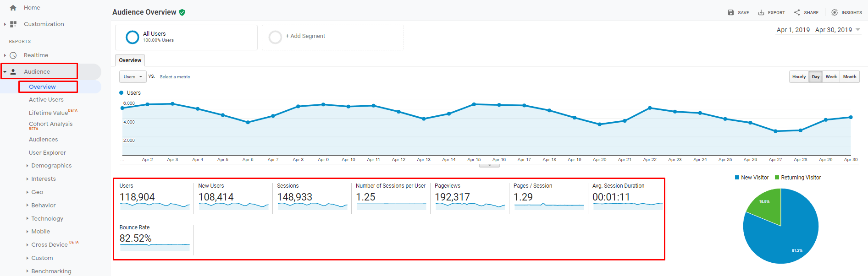Select the Overview tab above chart
The image size is (868, 276).
(x=130, y=60)
